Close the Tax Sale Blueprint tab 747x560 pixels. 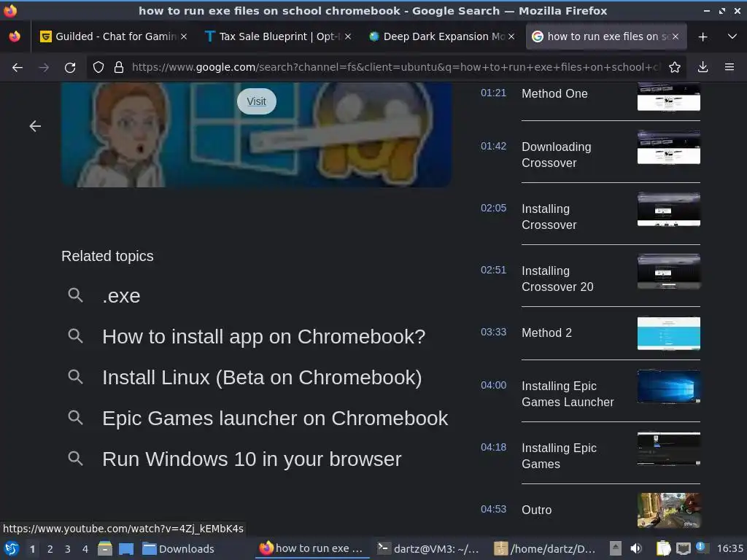click(348, 36)
